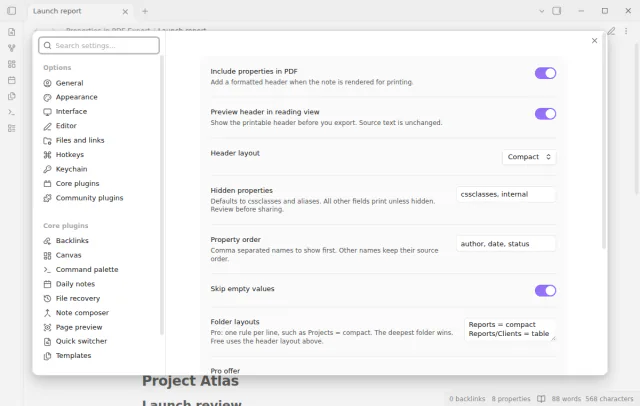This screenshot has height=406, width=640.
Task: Toggle right sidebar icon in title bar
Action: (557, 11)
